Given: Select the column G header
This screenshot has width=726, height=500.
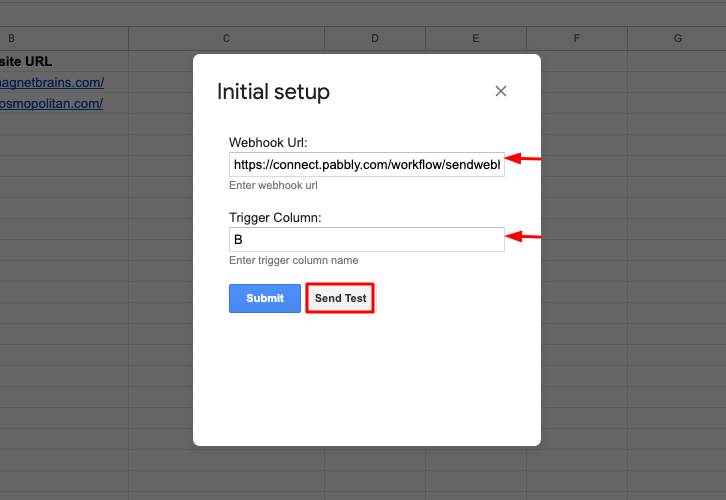Looking at the screenshot, I should 677,39.
